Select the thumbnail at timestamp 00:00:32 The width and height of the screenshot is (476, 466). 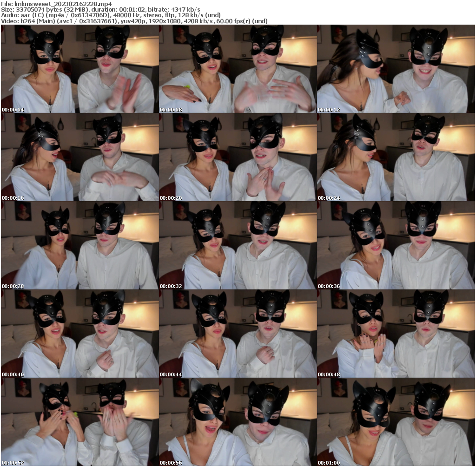[238, 246]
